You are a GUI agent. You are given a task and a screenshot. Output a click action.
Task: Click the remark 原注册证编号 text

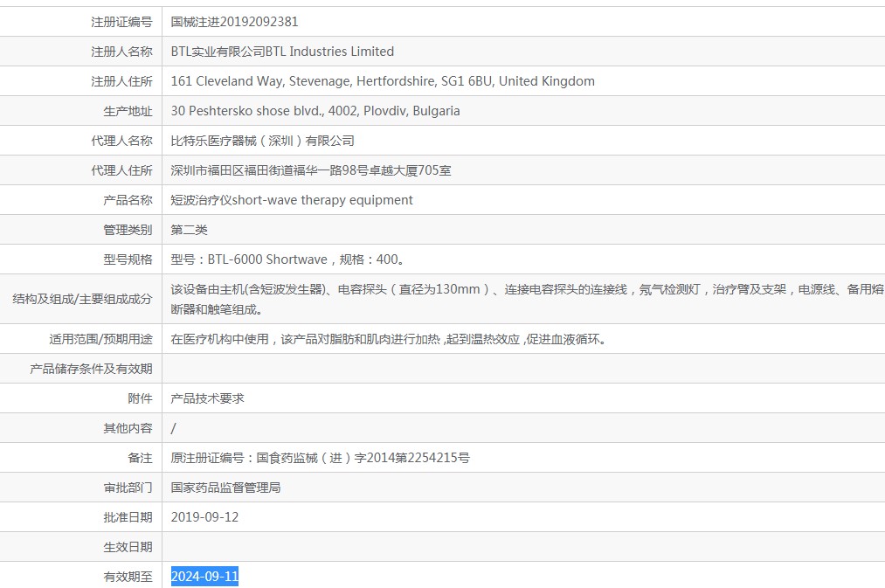pos(320,458)
